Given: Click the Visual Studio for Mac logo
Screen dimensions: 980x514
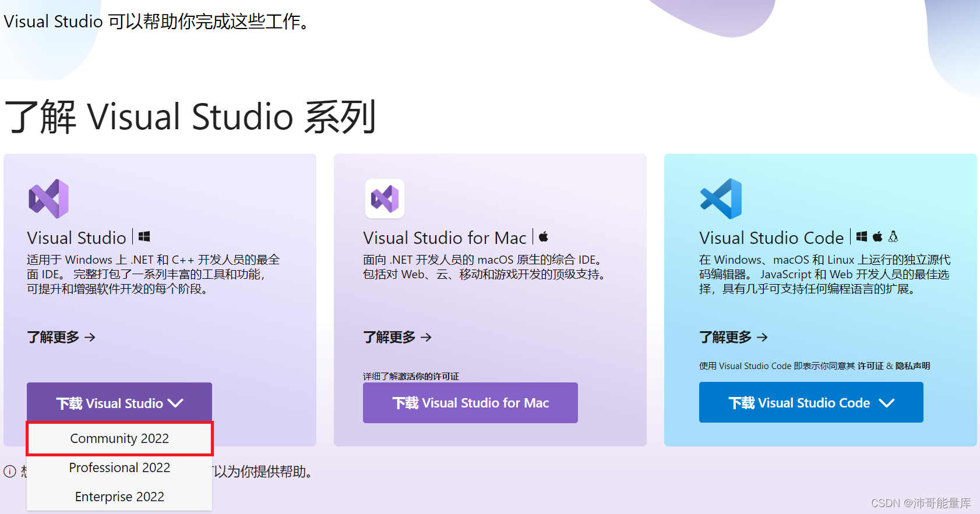Looking at the screenshot, I should point(385,198).
